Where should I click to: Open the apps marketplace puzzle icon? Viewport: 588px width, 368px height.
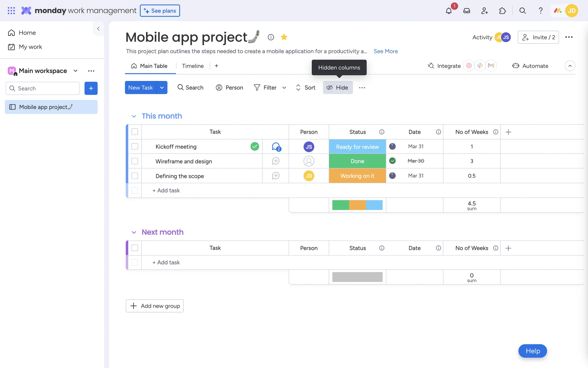pos(502,11)
